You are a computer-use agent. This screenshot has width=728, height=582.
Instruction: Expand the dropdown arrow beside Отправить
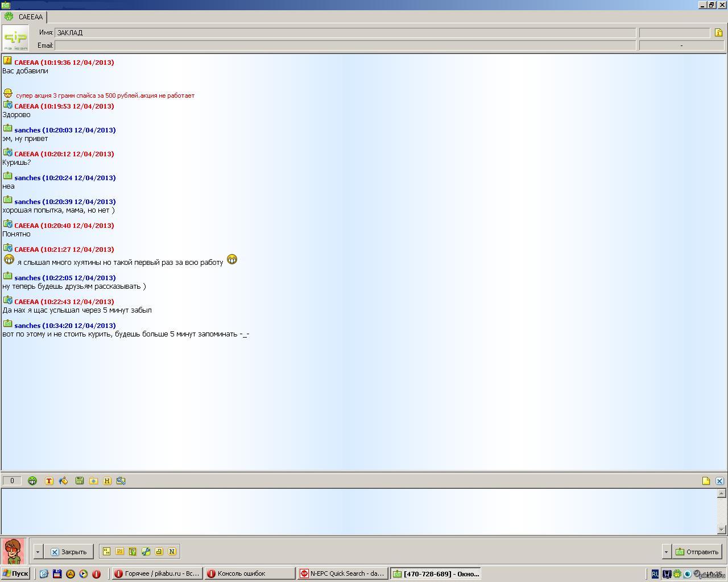point(666,552)
